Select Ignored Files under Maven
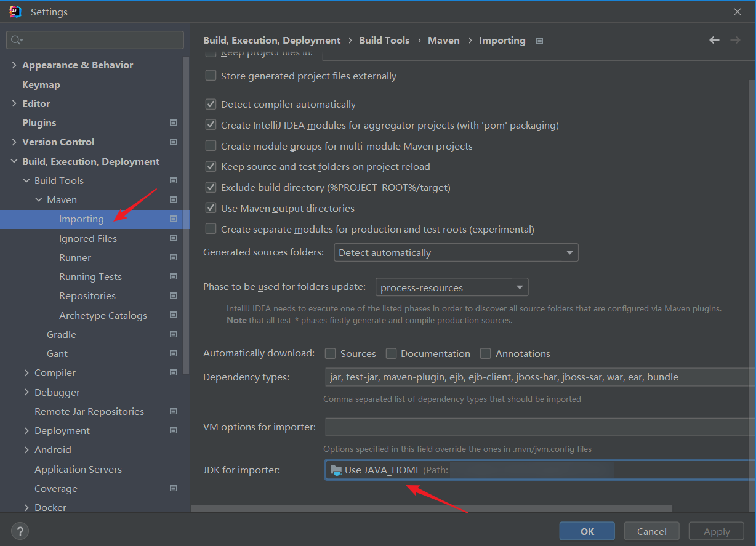This screenshot has height=546, width=756. (x=88, y=238)
